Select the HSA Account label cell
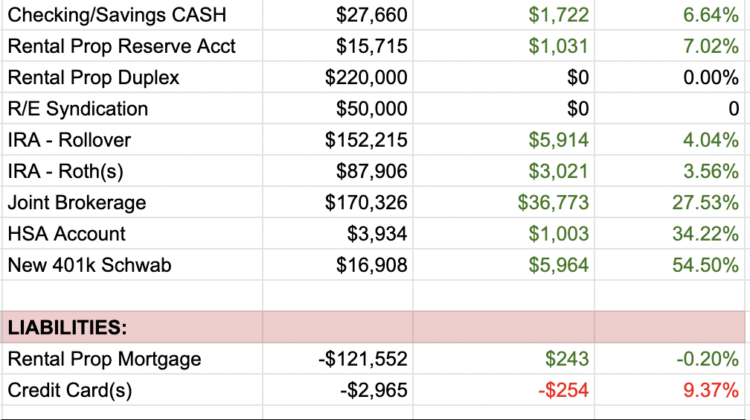Image resolution: width=750 pixels, height=420 pixels. 67,234
